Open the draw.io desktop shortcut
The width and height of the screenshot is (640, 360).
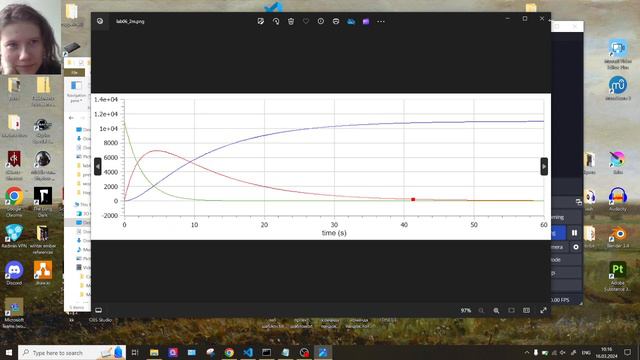point(43,273)
